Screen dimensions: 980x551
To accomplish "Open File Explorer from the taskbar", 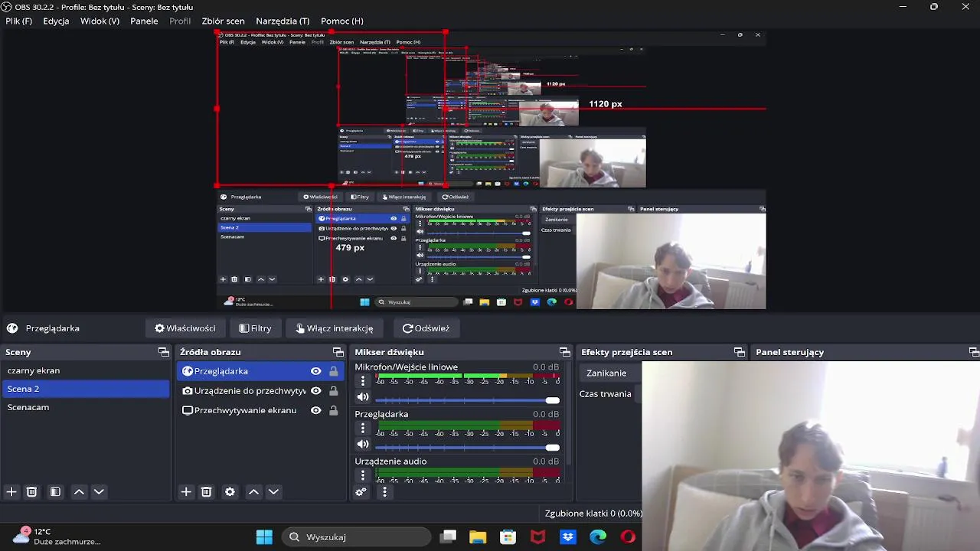I will (x=478, y=537).
